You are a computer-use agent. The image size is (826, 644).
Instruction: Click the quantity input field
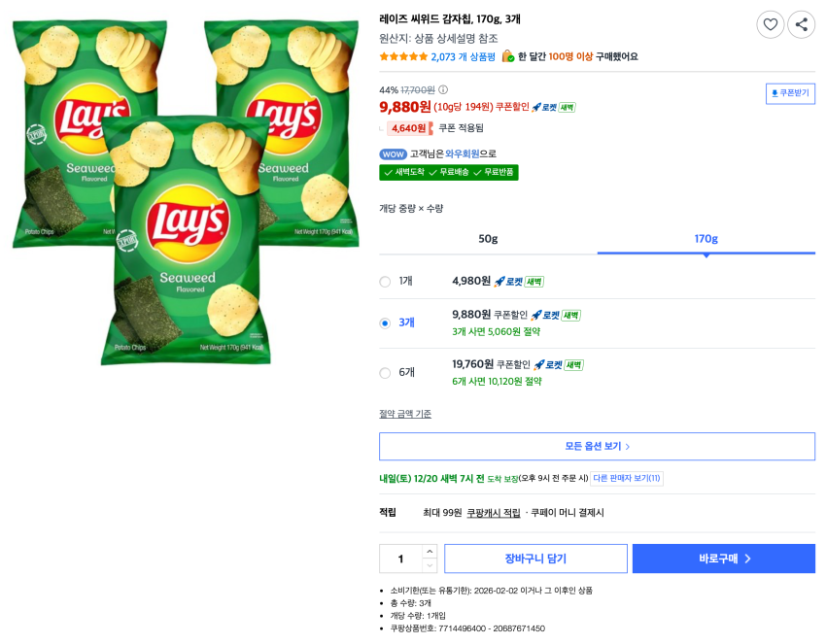tap(400, 559)
